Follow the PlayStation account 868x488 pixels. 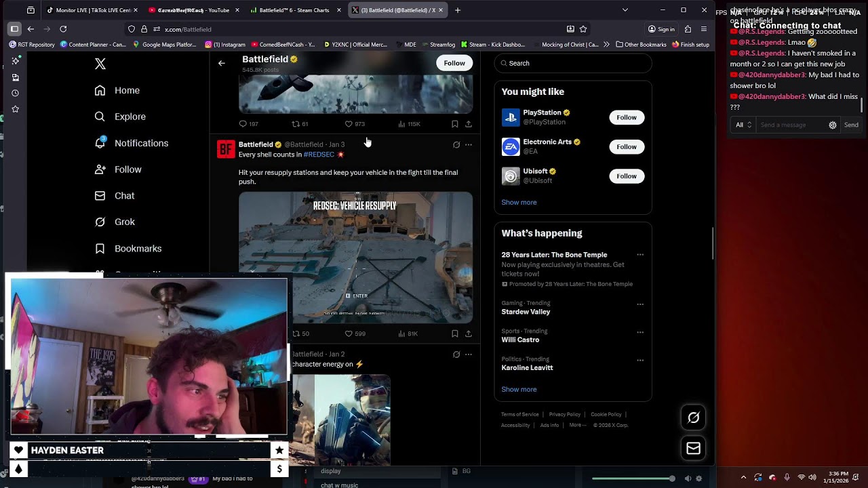627,117
